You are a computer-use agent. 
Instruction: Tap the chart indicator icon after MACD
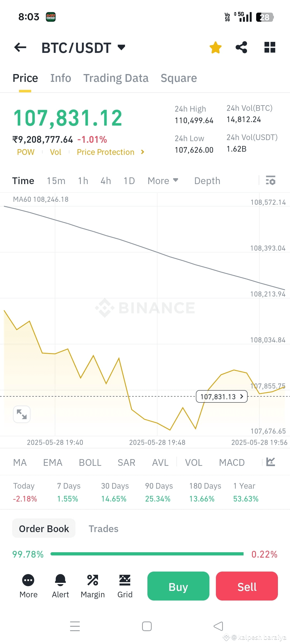271,462
